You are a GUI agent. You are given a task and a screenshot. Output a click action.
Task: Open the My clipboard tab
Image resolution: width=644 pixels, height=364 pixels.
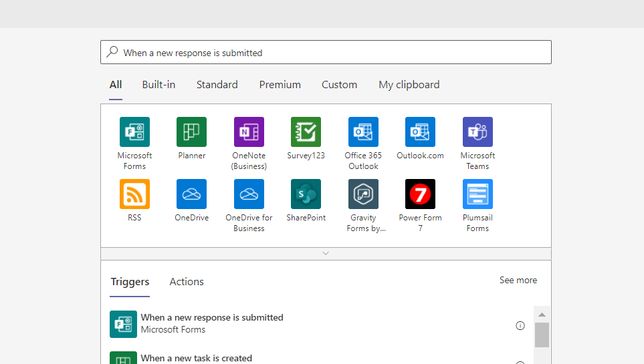tap(409, 85)
